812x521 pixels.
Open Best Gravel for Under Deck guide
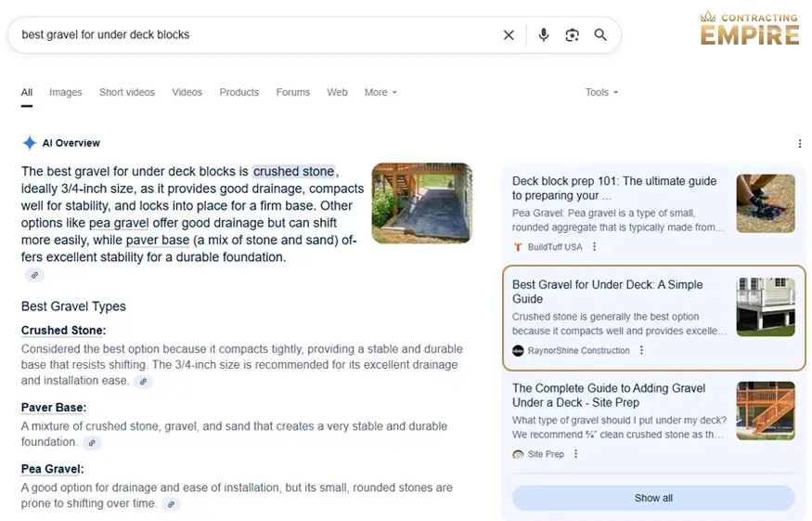pos(608,292)
